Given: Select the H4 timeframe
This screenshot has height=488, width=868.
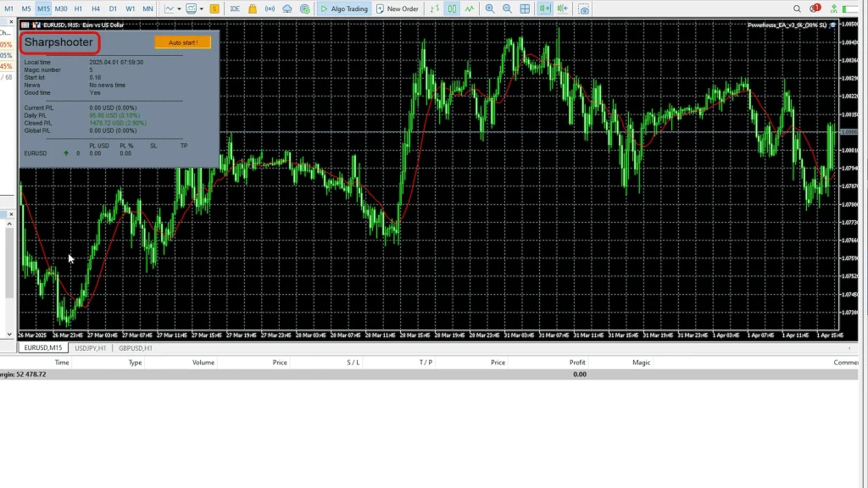Looking at the screenshot, I should [x=96, y=8].
